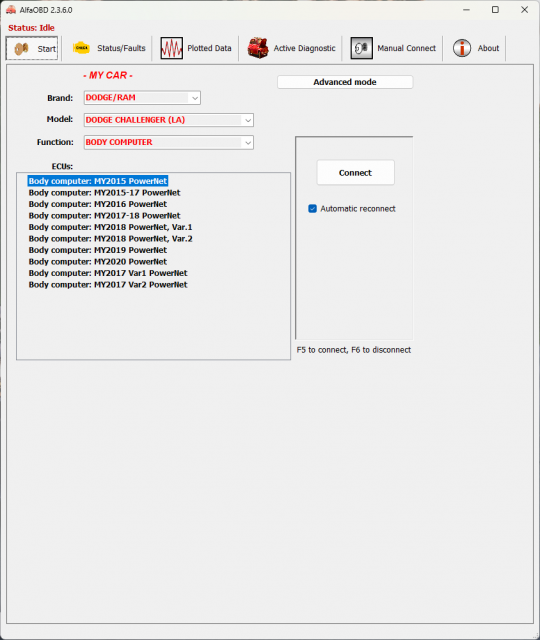Open the Start tab label

[47, 49]
